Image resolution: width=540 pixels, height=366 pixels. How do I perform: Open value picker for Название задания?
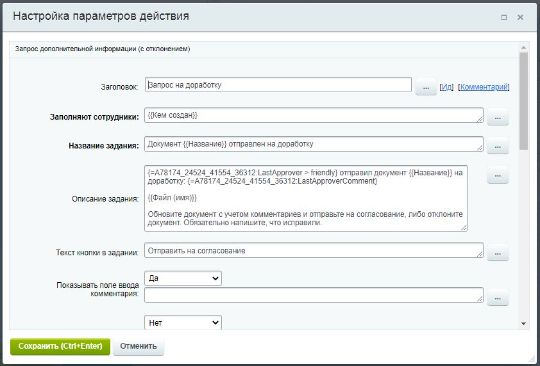(x=498, y=147)
